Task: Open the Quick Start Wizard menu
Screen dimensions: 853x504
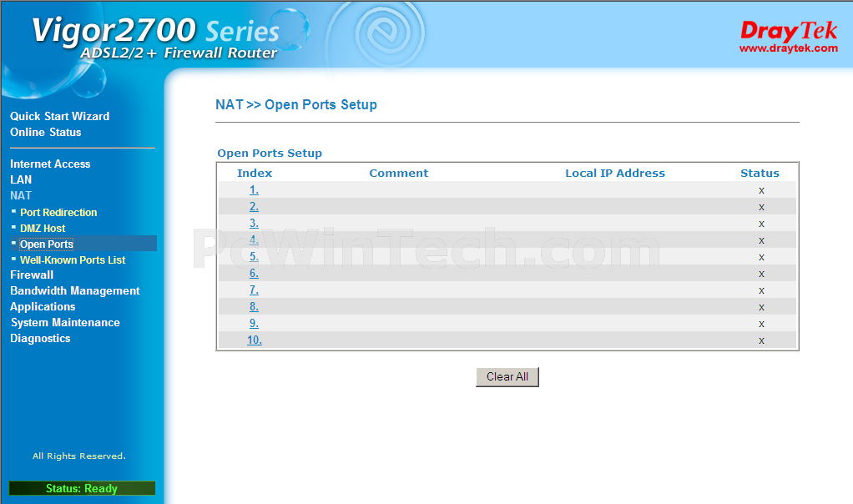Action: (x=60, y=116)
